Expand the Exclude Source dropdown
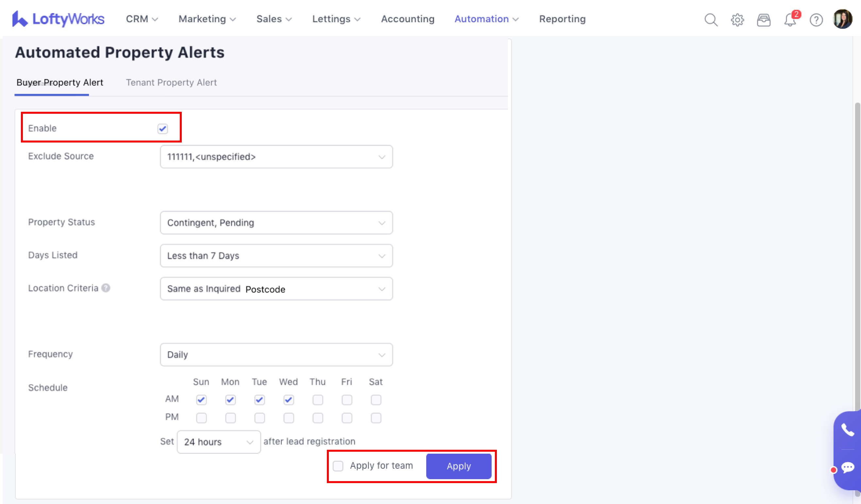 pos(276,157)
